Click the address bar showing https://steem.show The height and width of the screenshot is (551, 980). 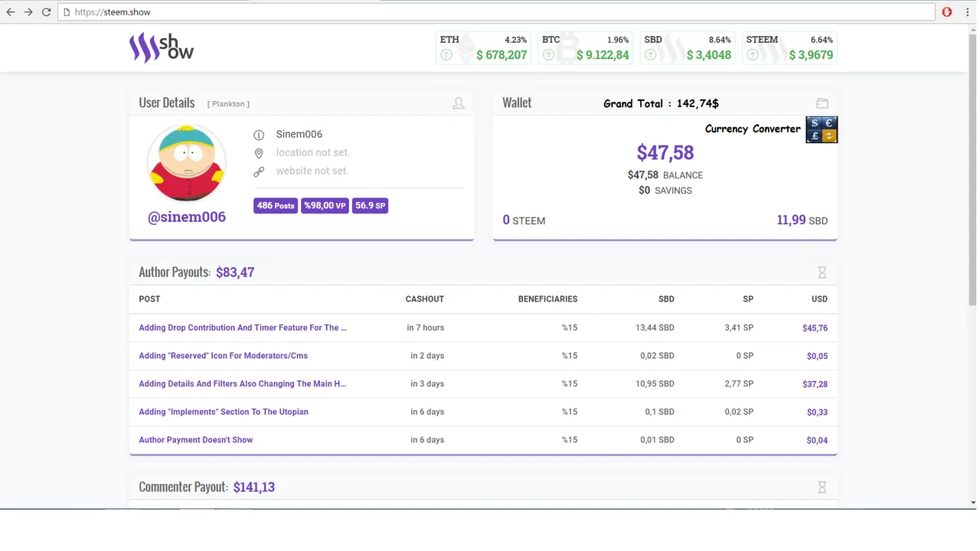point(496,12)
